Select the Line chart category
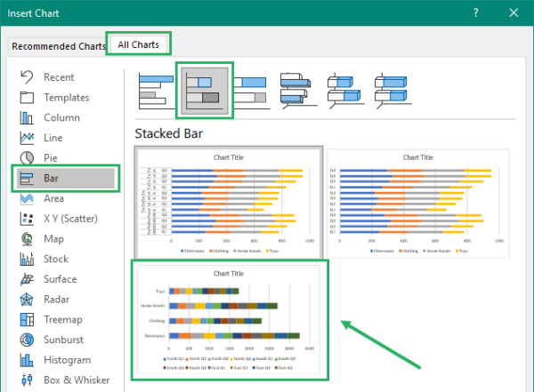The width and height of the screenshot is (534, 392). pyautogui.click(x=53, y=138)
